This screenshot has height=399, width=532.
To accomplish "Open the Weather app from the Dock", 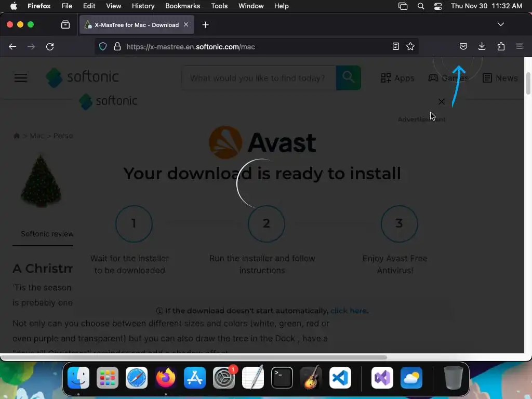I will [x=411, y=377].
